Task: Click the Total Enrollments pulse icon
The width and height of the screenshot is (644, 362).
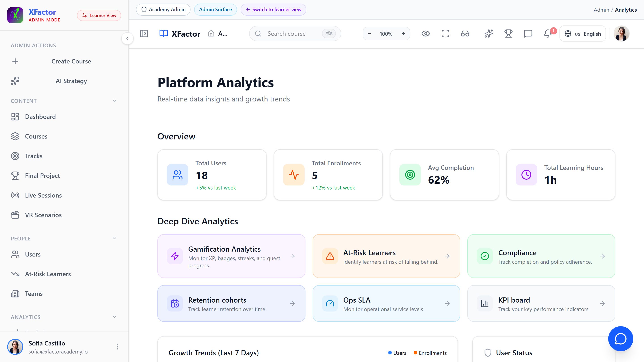Action: point(294,175)
